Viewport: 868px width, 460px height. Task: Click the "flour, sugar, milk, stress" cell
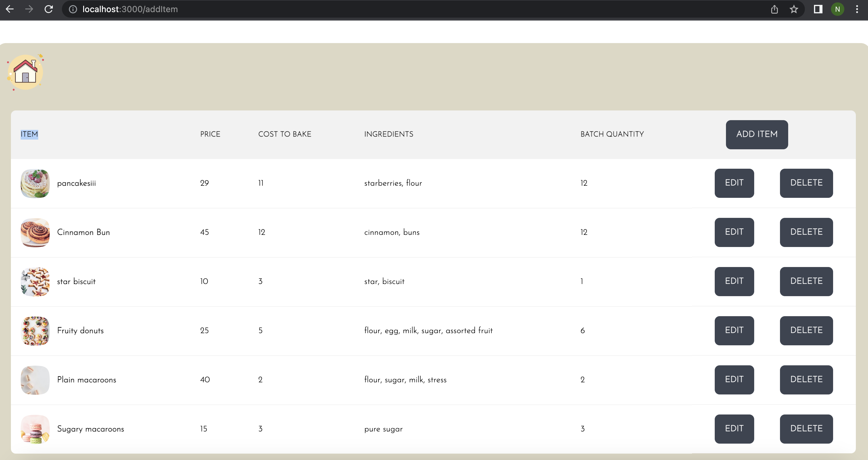(x=405, y=380)
